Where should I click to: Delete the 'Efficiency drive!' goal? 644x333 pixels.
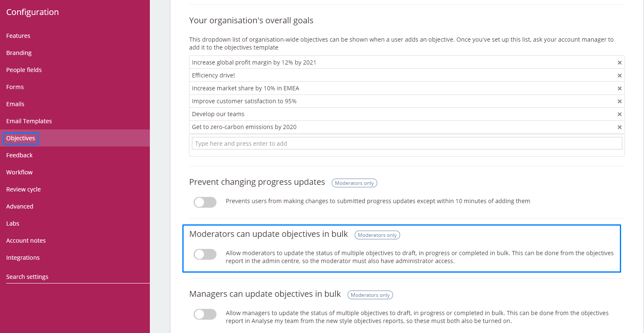point(619,75)
